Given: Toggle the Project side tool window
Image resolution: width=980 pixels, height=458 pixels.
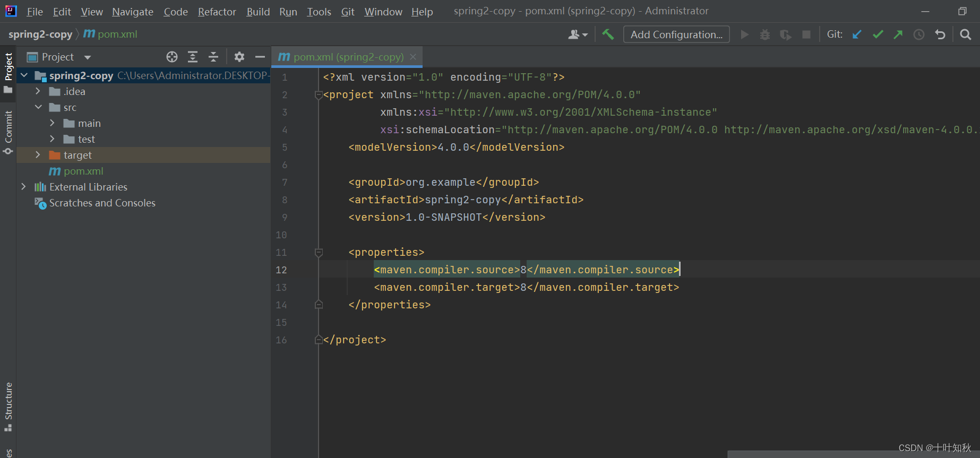Looking at the screenshot, I should click(x=8, y=73).
